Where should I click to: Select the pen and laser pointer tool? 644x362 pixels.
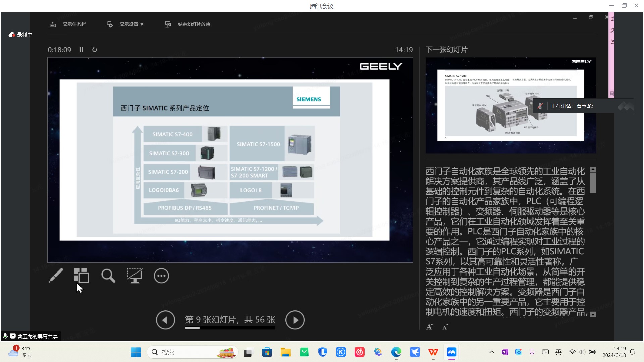[x=56, y=276]
